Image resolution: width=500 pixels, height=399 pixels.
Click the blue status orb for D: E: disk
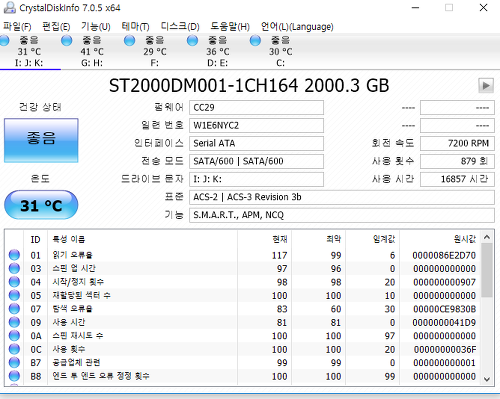click(192, 40)
